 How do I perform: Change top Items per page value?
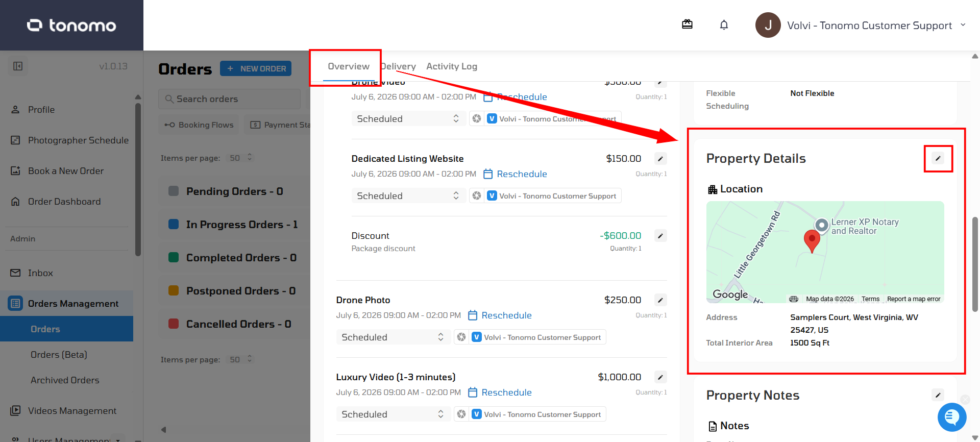(x=241, y=158)
